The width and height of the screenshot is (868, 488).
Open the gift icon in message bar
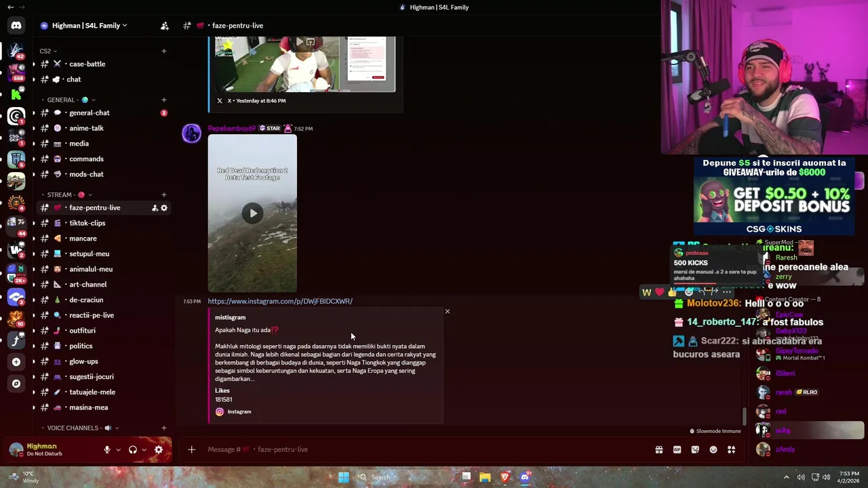point(658,449)
